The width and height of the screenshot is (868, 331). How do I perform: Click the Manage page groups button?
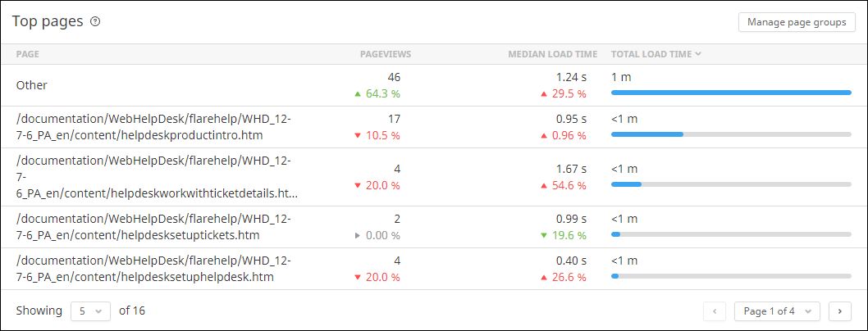[x=796, y=22]
